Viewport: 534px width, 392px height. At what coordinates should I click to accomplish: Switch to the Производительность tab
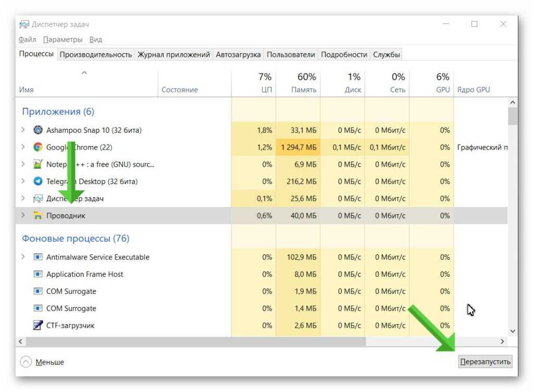click(95, 54)
